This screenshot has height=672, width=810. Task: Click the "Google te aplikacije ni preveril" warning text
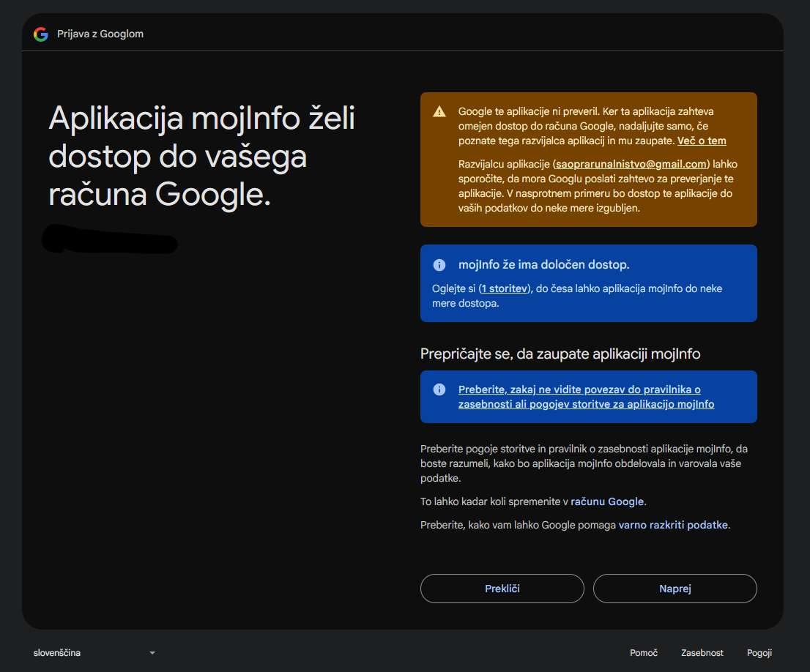[x=592, y=126]
